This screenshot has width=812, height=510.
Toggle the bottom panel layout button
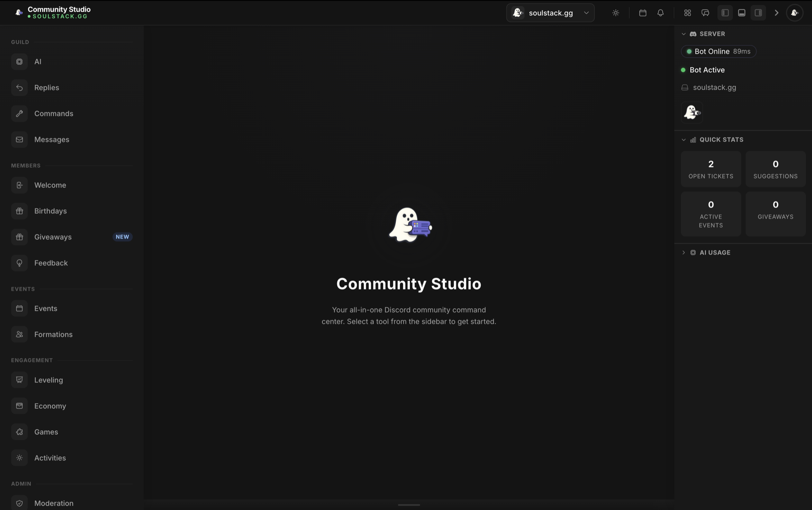[742, 13]
